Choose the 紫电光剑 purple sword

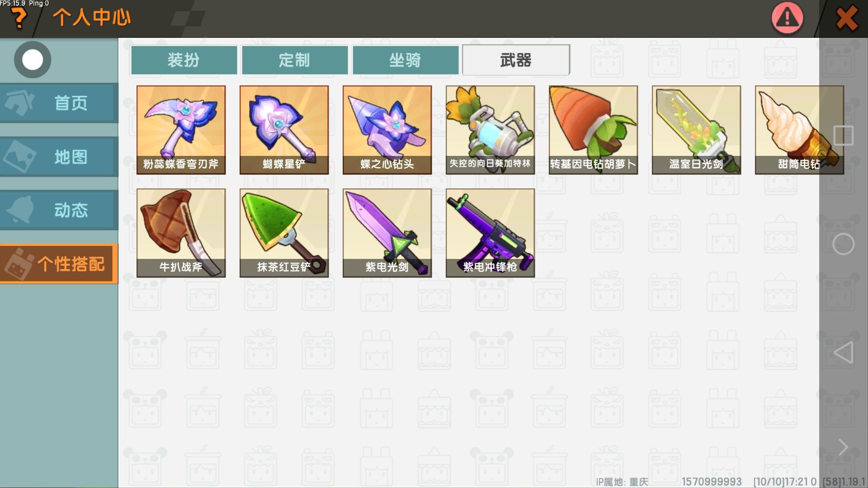pyautogui.click(x=387, y=233)
